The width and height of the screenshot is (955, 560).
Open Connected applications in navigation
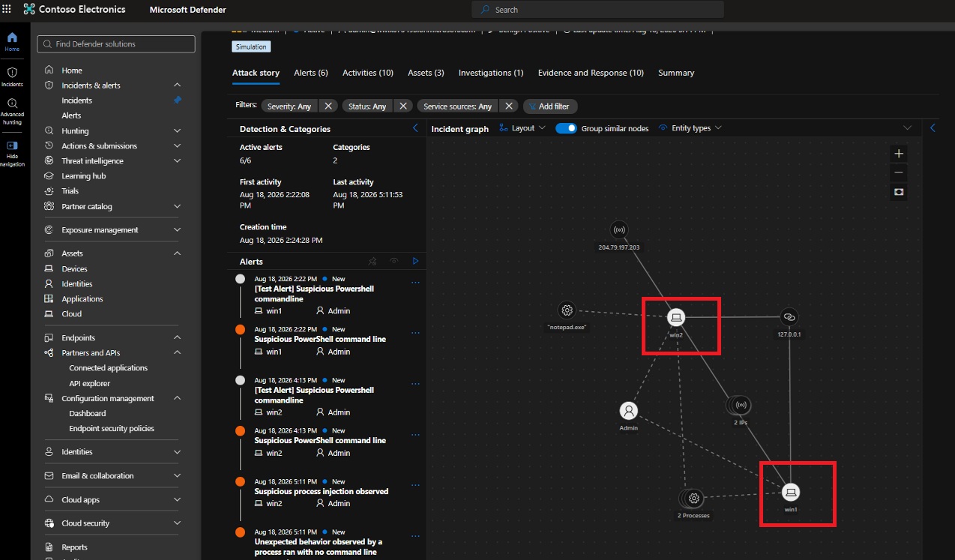(x=108, y=368)
